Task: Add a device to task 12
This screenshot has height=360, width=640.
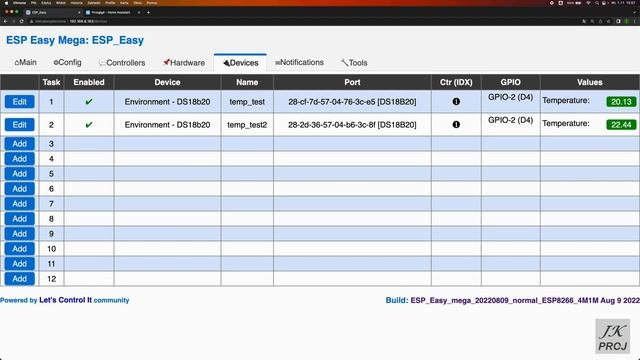Action: click(20, 279)
